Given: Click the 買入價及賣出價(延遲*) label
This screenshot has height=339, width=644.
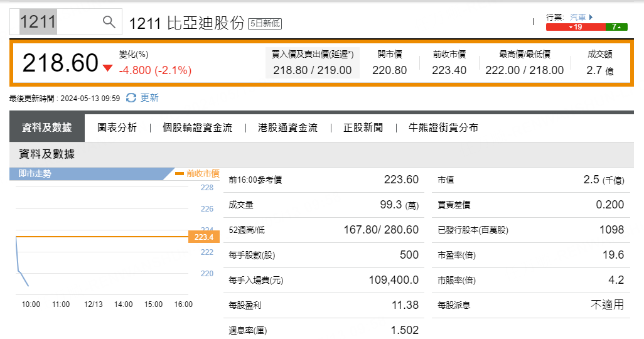Looking at the screenshot, I should point(313,54).
